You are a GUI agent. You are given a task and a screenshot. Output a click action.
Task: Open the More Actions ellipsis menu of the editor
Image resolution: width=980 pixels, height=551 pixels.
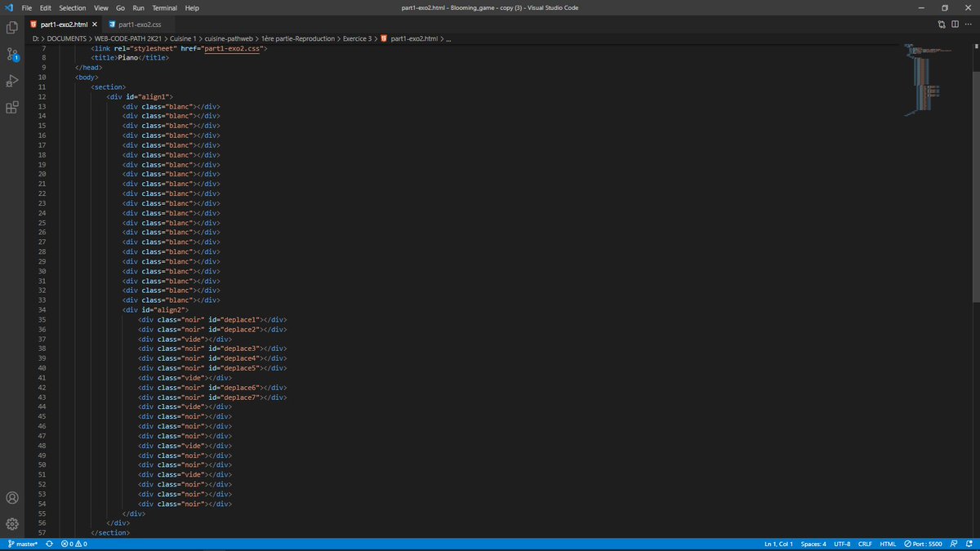pos(970,24)
